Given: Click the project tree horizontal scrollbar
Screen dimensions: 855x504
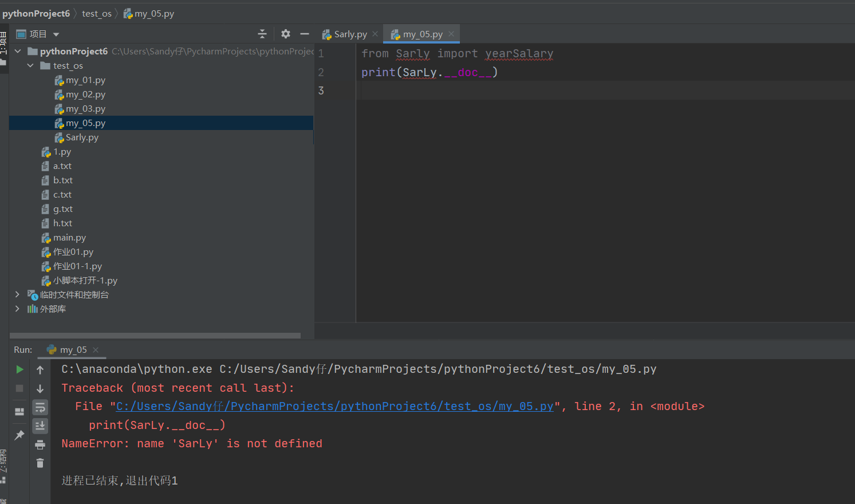Looking at the screenshot, I should tap(155, 336).
